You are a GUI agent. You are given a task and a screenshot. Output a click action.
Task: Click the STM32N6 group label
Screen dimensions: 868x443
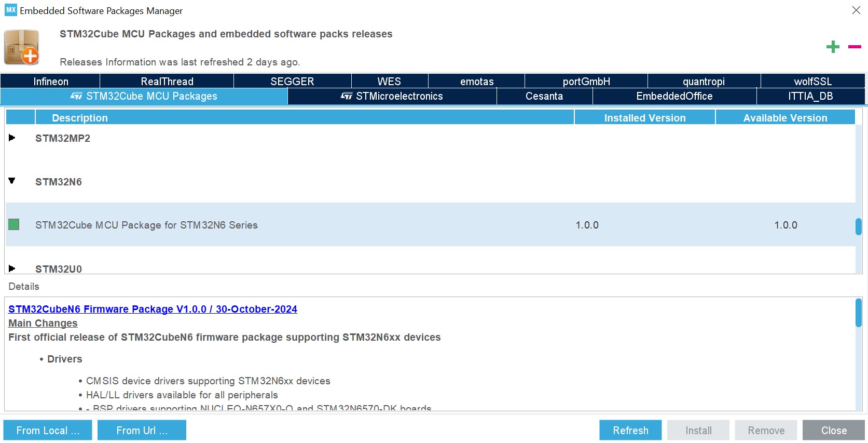tap(59, 182)
